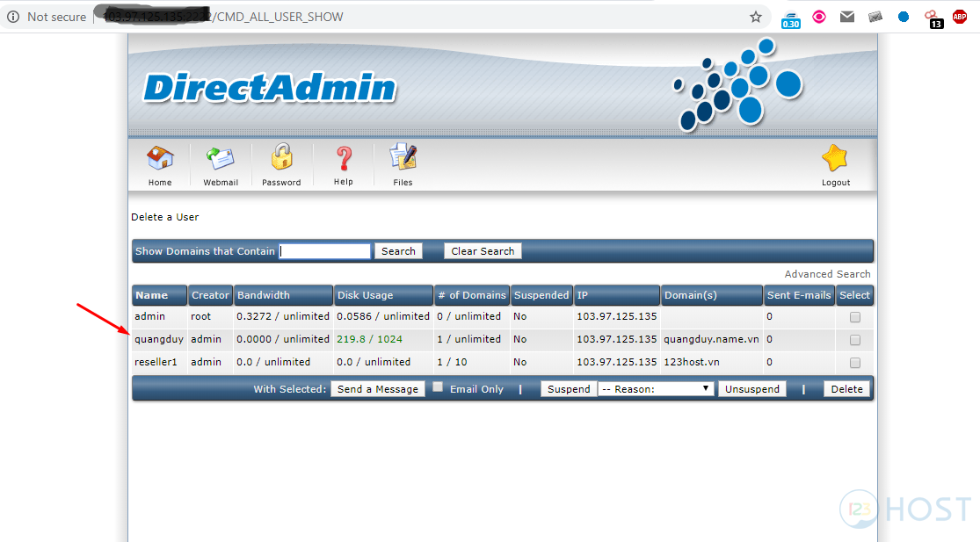The height and width of the screenshot is (542, 980).
Task: Select the checkbox for quangduy user
Action: (855, 340)
